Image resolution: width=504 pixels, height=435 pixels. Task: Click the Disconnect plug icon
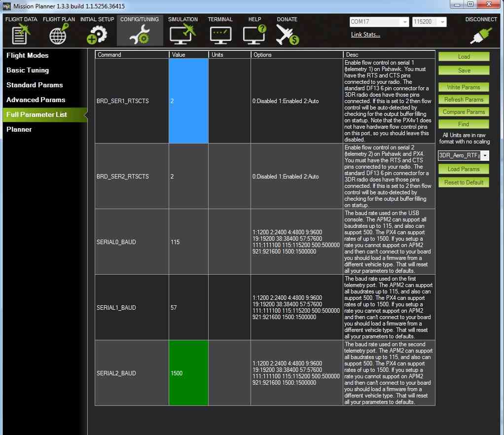coord(481,35)
